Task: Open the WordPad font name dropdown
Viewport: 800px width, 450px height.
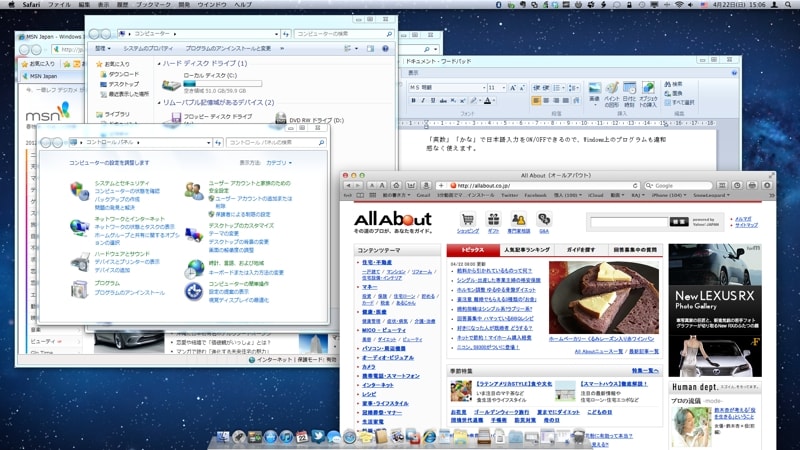Action: pyautogui.click(x=445, y=88)
